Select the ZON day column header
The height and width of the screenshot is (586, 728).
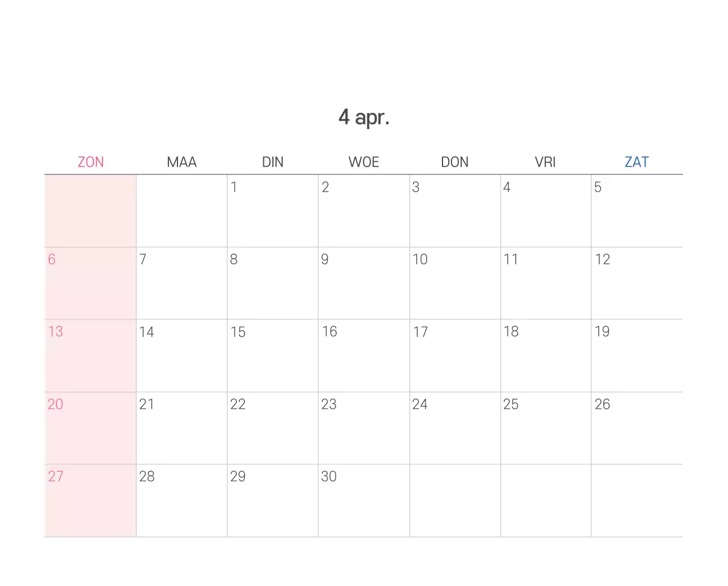pos(90,162)
